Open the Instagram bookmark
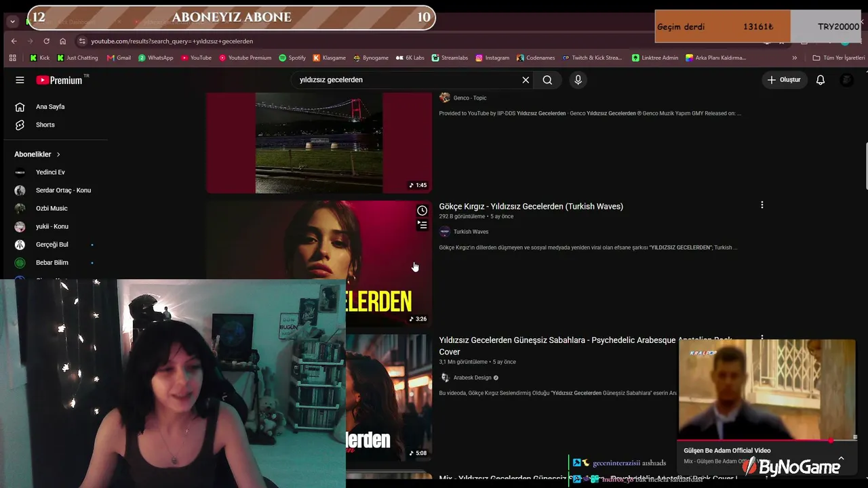Viewport: 868px width, 488px height. pyautogui.click(x=492, y=58)
